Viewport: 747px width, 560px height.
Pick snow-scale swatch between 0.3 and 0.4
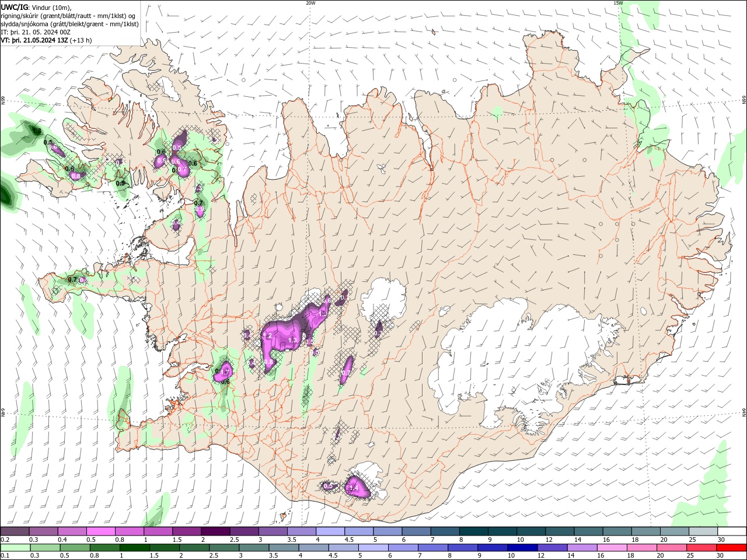tap(44, 531)
